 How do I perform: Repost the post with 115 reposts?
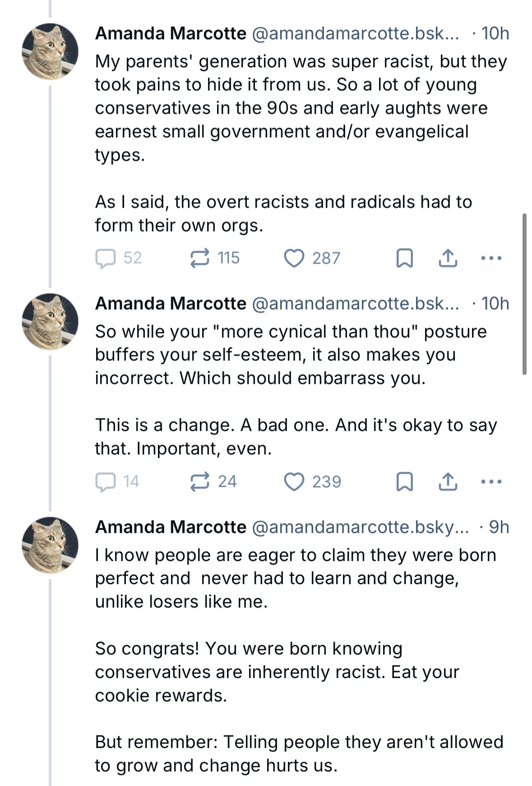click(x=200, y=258)
